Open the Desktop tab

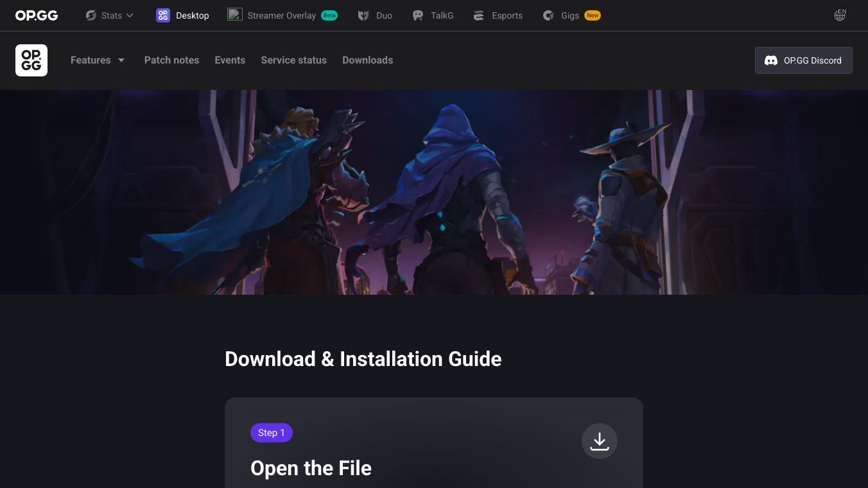pyautogui.click(x=193, y=15)
